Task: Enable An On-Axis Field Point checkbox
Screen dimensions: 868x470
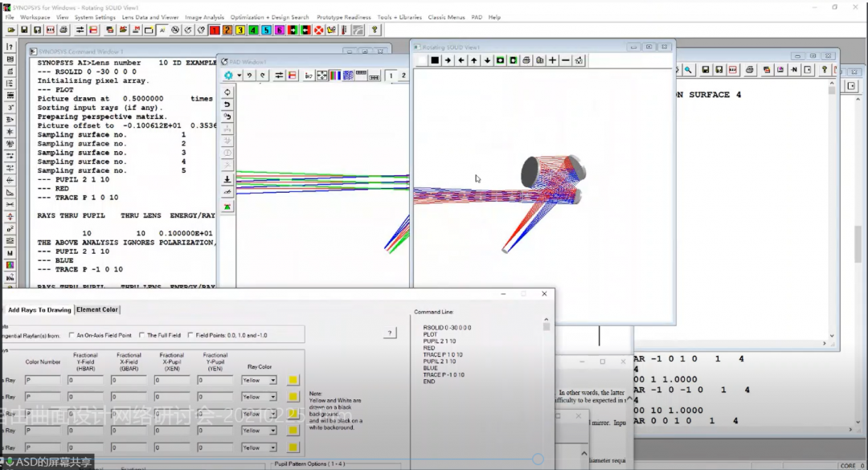Action: coord(72,335)
